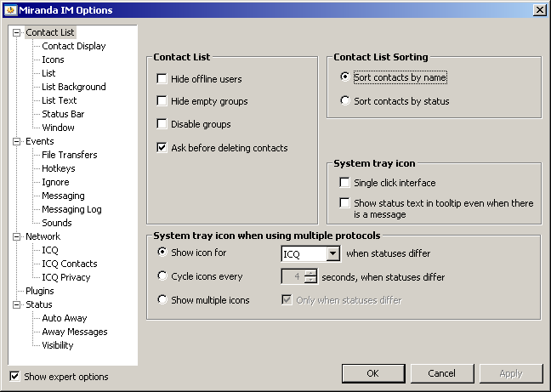551x392 pixels.
Task: Select Sort contacts by status radio
Action: [345, 101]
